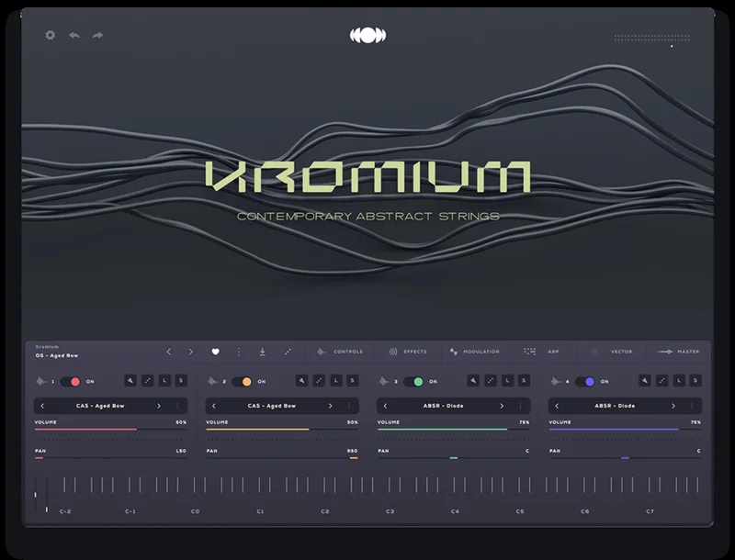Open the settings gear icon
This screenshot has height=560, width=735.
[x=51, y=35]
